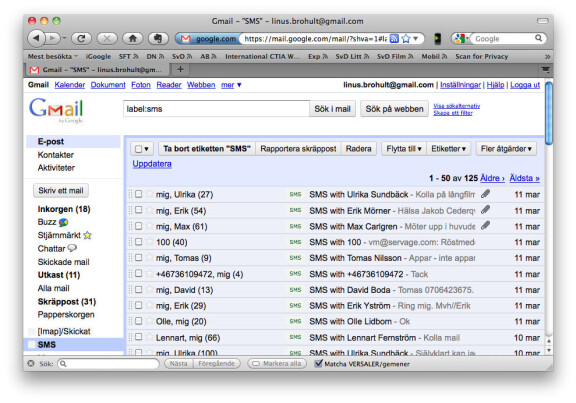Open the back/forward history dropdown arrow
The height and width of the screenshot is (403, 576).
(x=64, y=38)
